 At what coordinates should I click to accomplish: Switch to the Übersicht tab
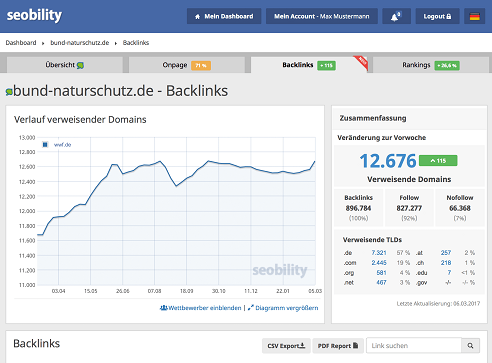click(x=65, y=65)
